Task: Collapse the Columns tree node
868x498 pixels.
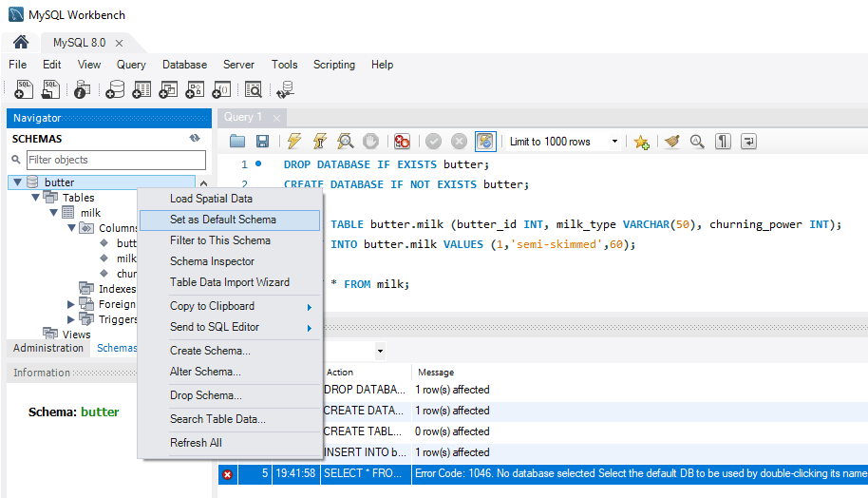Action: pos(71,228)
